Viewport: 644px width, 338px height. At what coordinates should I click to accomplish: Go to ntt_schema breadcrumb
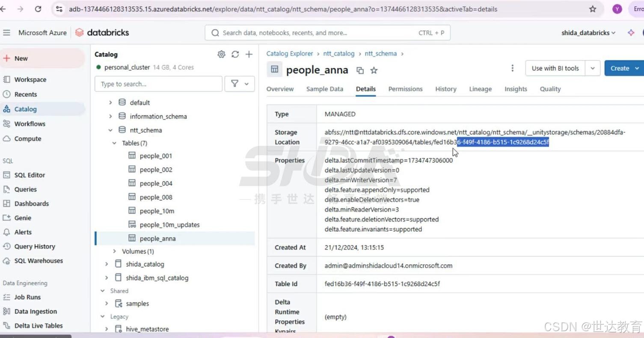click(x=381, y=54)
